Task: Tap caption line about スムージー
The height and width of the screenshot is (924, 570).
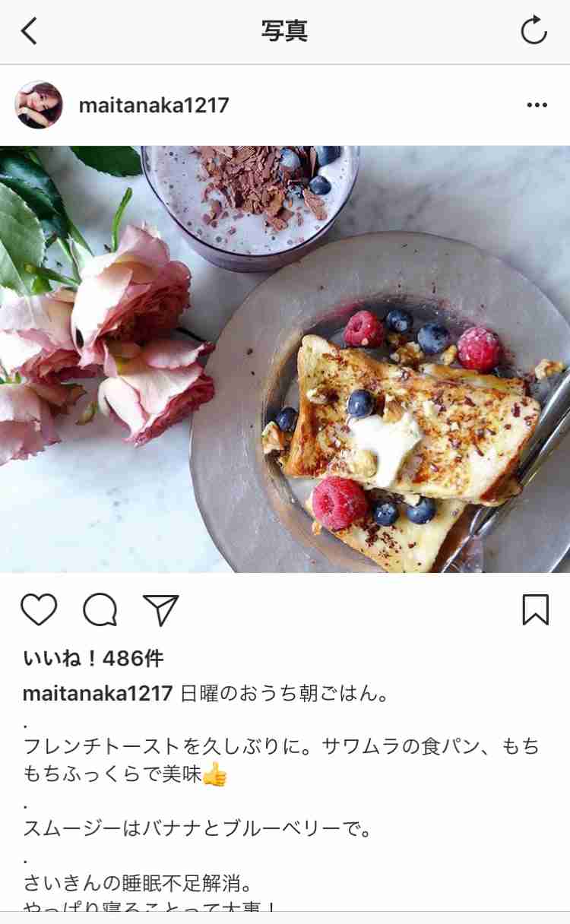Action: coord(198,828)
